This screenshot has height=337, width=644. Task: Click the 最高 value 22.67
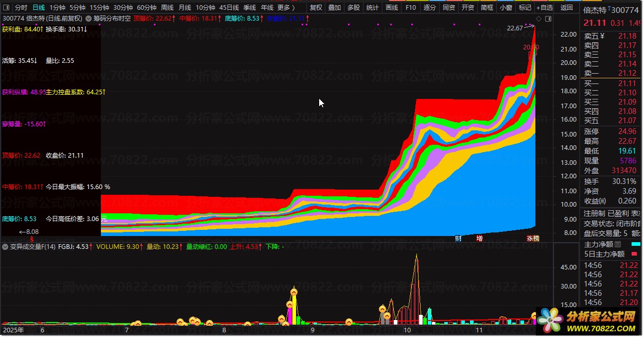click(628, 141)
